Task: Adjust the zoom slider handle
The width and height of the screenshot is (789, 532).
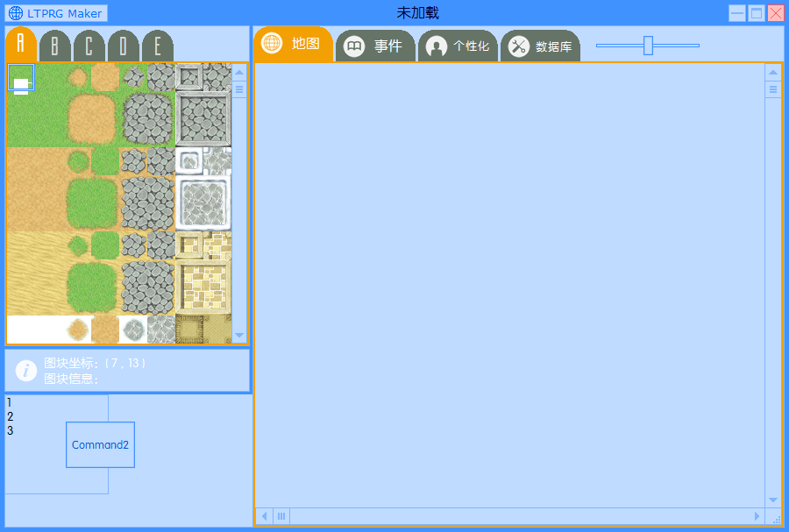Action: [648, 46]
